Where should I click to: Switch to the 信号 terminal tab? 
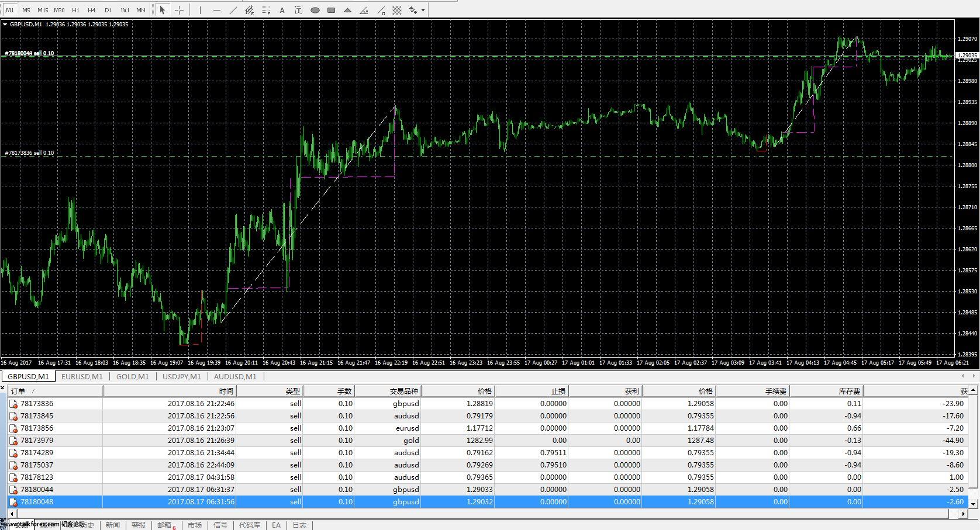(220, 525)
